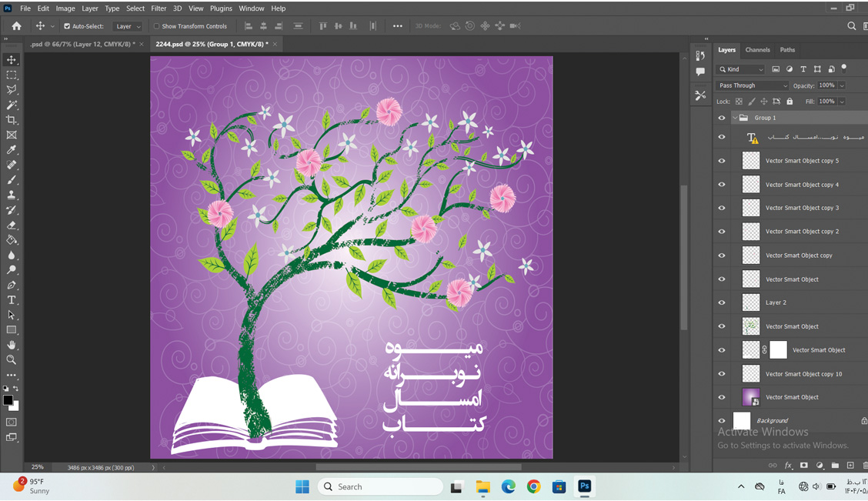Click the foreground color swatch
The width and height of the screenshot is (868, 501).
pyautogui.click(x=8, y=400)
